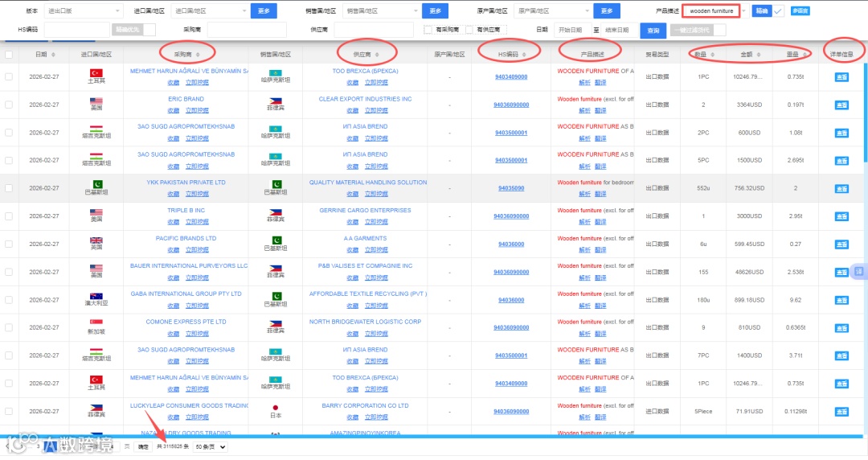
Task: Click 翻译 in the YKK PAKISTAN row description
Action: click(600, 194)
